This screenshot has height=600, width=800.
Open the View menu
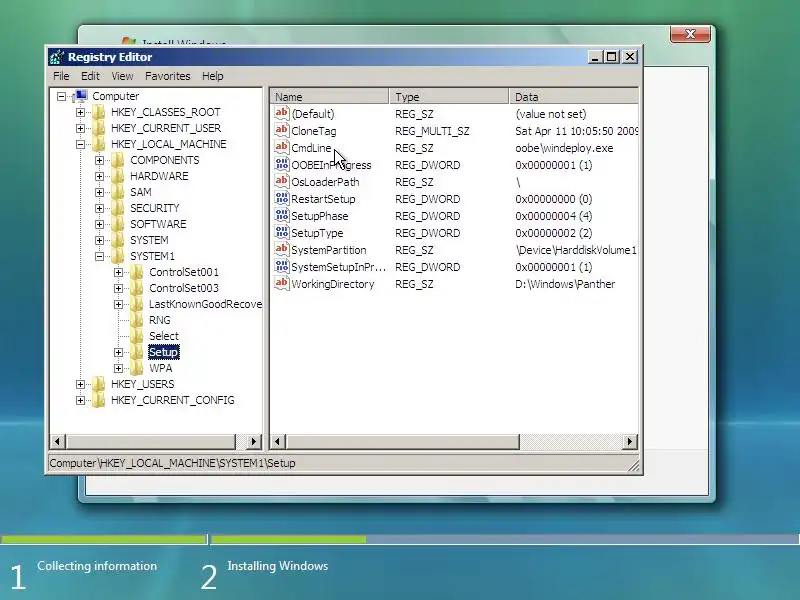point(122,76)
